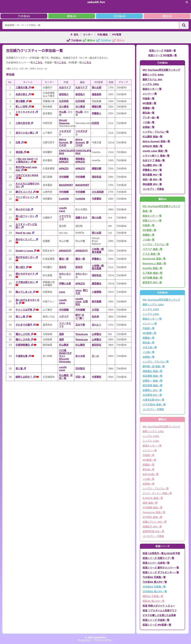191x644 pixels.
Task: Click music note icon for 君と猫
Action: [x=25, y=369]
